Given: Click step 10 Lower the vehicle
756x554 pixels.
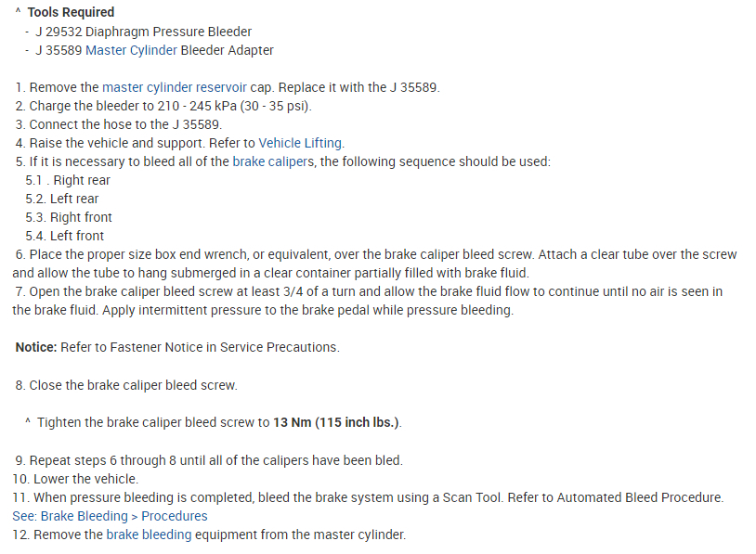Looking at the screenshot, I should [76, 479].
